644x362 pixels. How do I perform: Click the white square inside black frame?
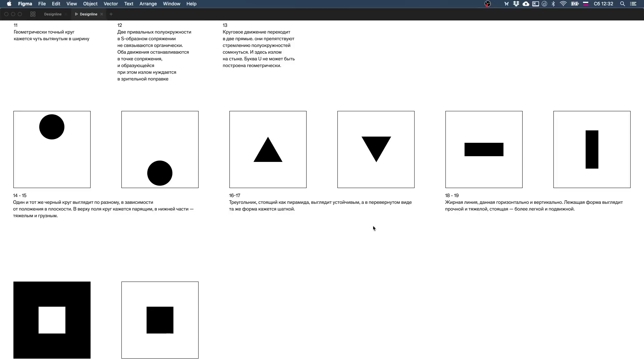tap(52, 320)
